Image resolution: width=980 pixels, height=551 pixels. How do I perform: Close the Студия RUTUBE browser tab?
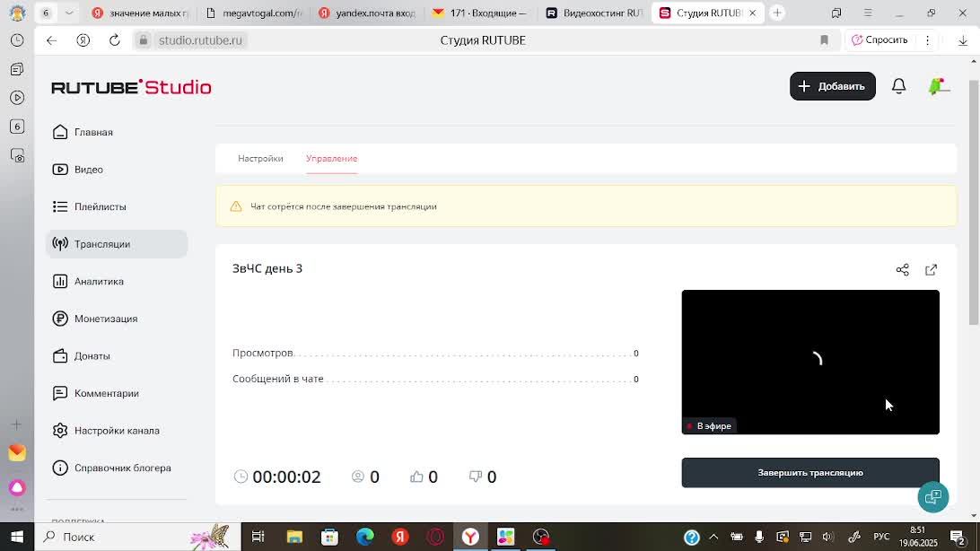[x=752, y=13]
